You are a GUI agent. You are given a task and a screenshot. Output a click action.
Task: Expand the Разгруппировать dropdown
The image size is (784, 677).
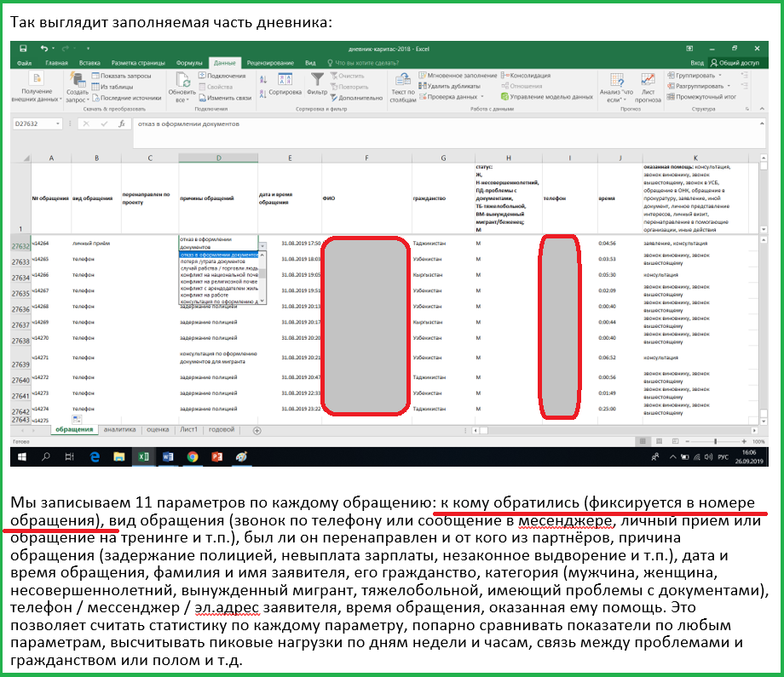point(729,86)
